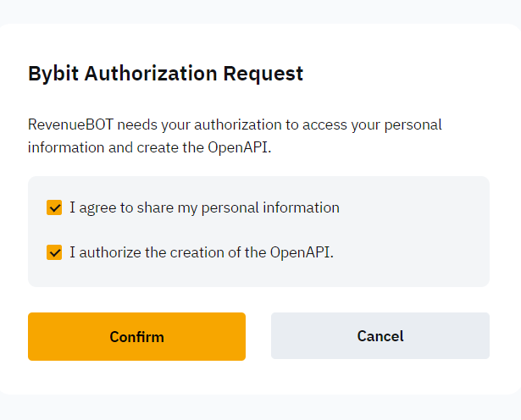Select the 'I agree to share my personal information' label
Viewport: 521px width, 420px height.
(x=204, y=207)
